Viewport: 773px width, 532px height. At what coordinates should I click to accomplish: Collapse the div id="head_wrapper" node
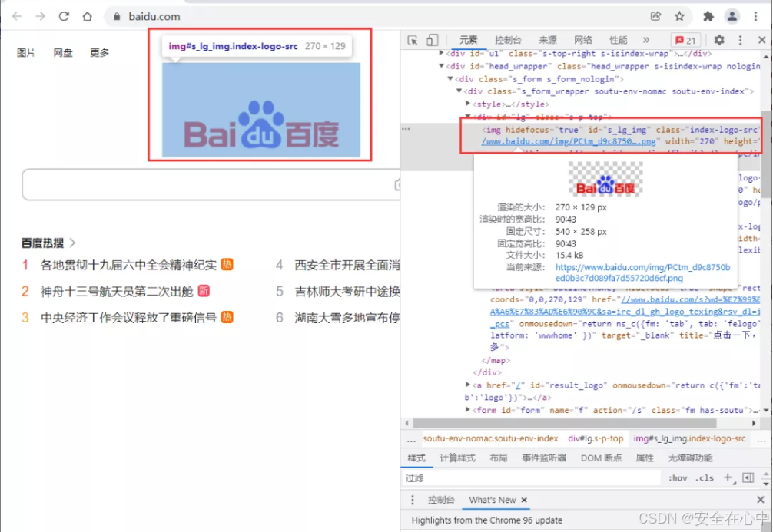click(x=441, y=65)
